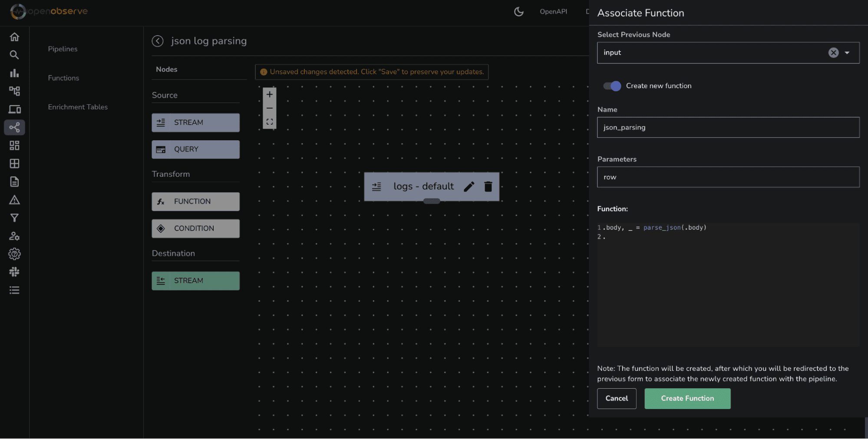Select the CONDITION transform node
Screen dimensions: 868x439
click(195, 228)
